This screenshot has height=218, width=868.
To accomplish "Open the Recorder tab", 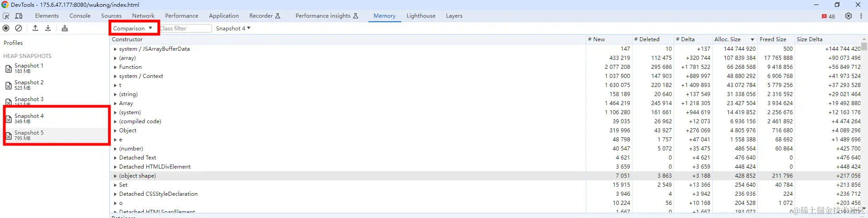I will (265, 16).
